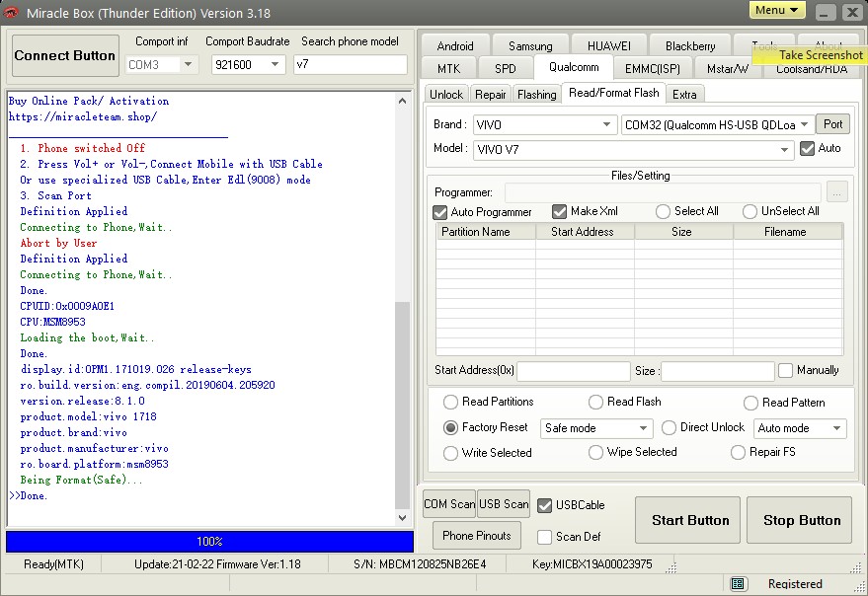Toggle the Auto Programmer checkbox
This screenshot has width=868, height=596.
440,212
